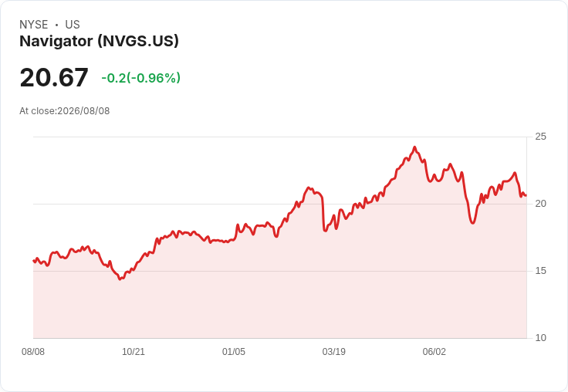Click the 15 y-axis price label
The image size is (568, 392).
point(540,271)
